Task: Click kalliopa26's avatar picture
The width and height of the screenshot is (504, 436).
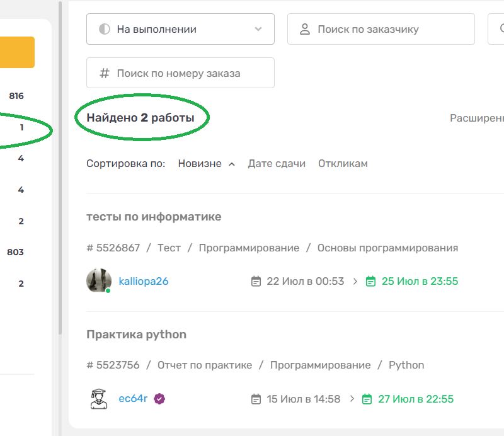Action: point(98,280)
